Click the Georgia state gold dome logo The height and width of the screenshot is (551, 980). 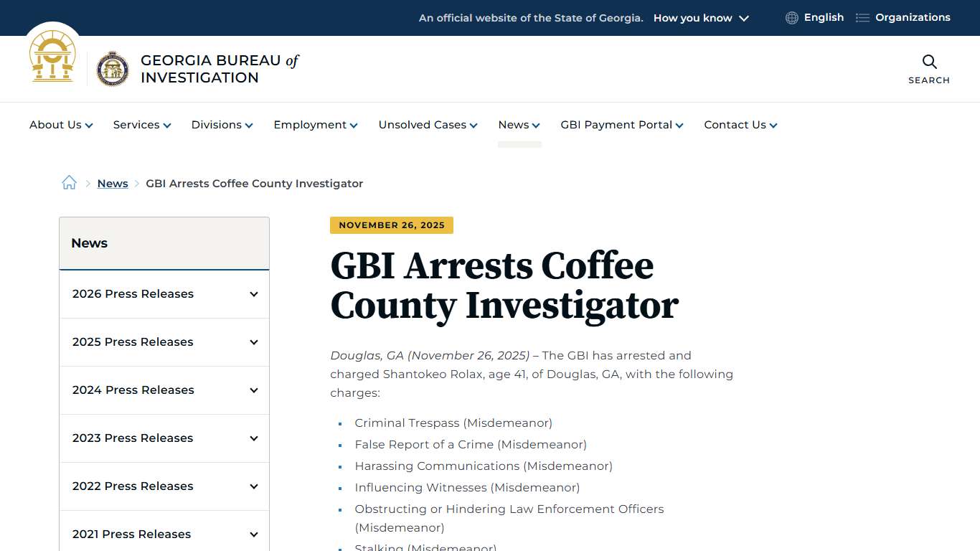point(52,56)
